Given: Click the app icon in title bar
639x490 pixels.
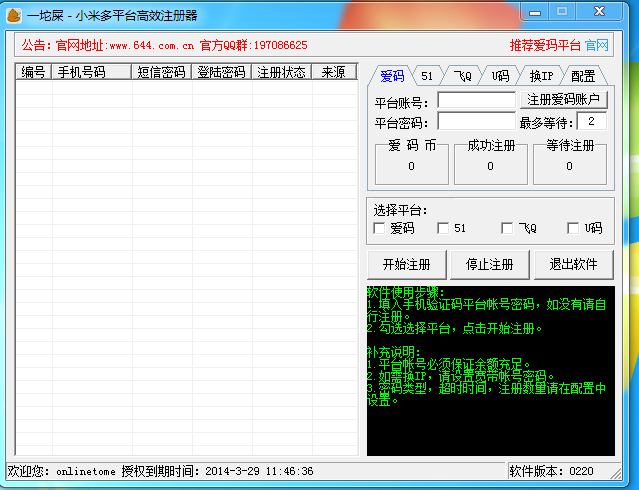Looking at the screenshot, I should [13, 15].
